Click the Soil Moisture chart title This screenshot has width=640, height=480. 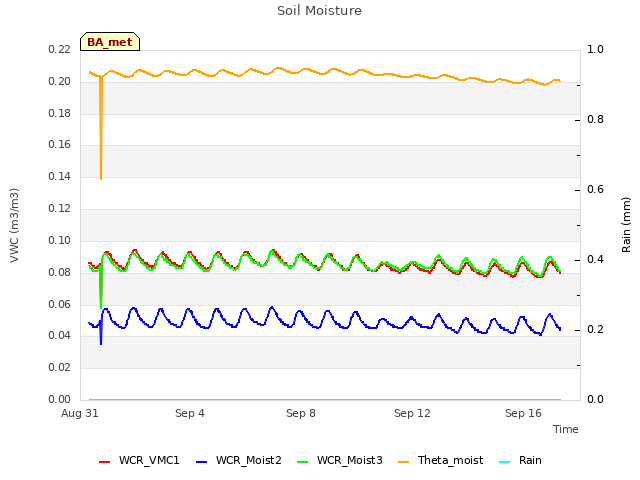319,11
